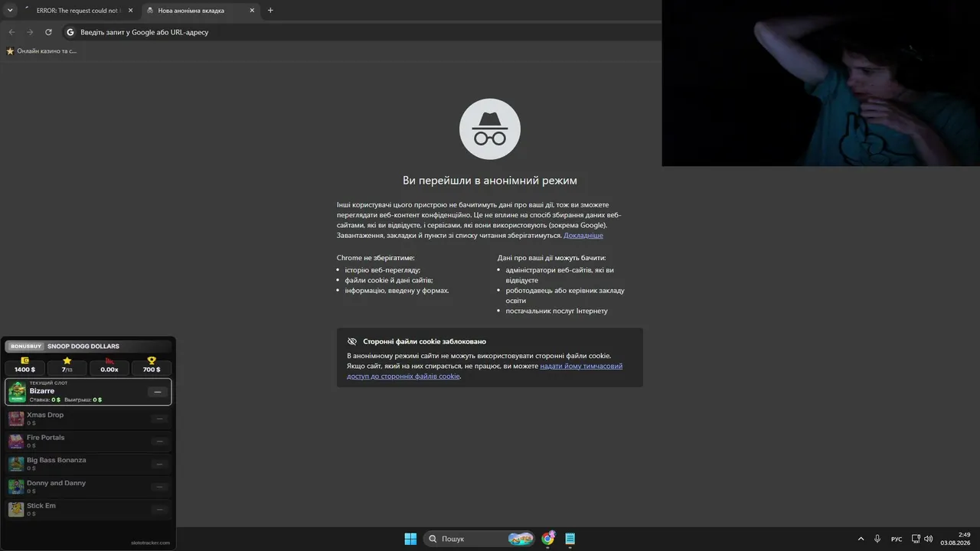
Task: Go back with the browser arrow
Action: [x=11, y=32]
